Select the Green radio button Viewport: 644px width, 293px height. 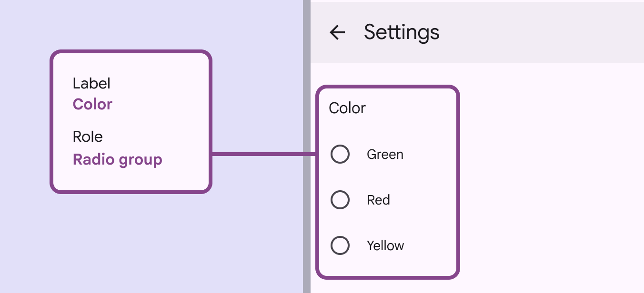tap(340, 155)
